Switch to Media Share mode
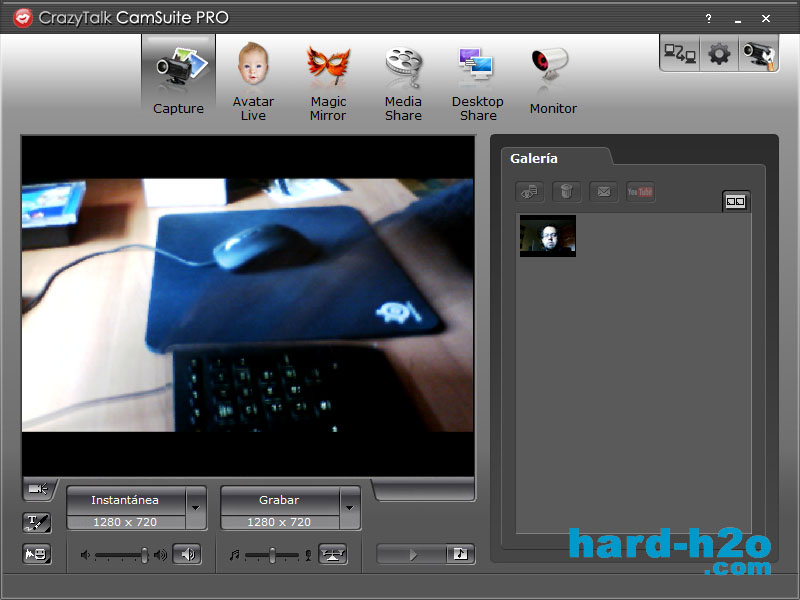The height and width of the screenshot is (600, 800). point(403,82)
